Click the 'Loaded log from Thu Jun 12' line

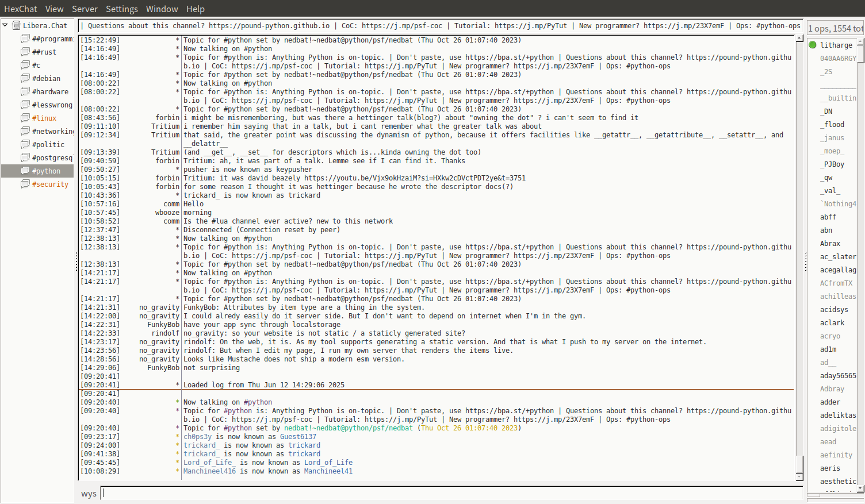tap(264, 385)
